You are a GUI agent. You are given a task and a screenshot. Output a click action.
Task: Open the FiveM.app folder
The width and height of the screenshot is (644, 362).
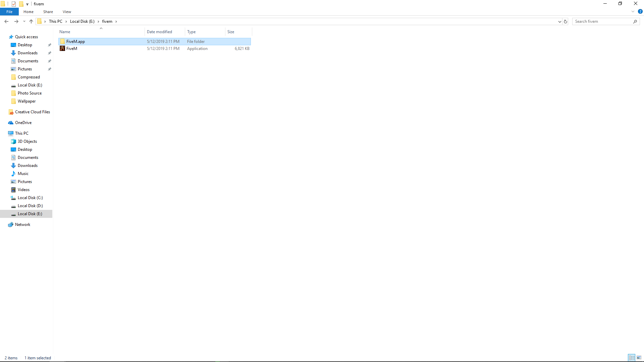click(x=75, y=41)
